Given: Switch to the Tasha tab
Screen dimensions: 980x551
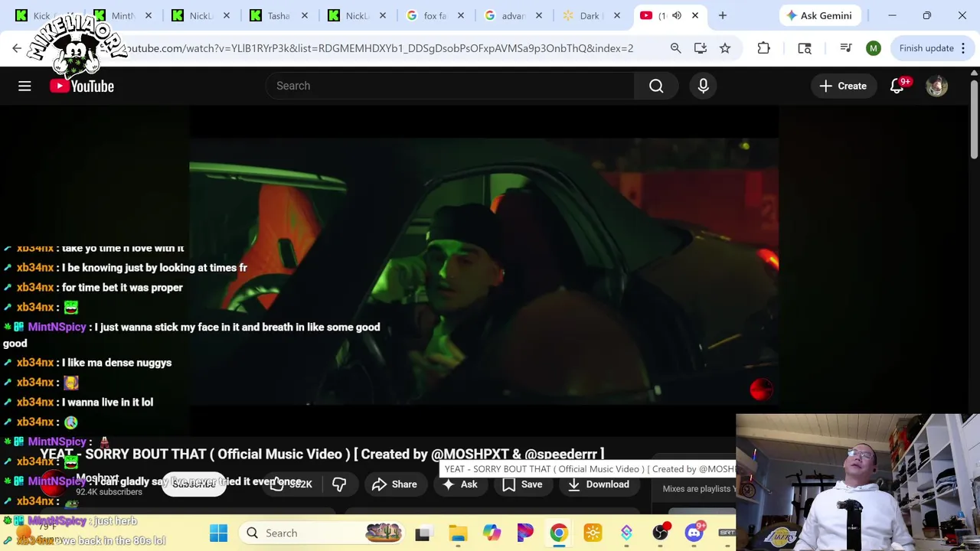Looking at the screenshot, I should [279, 15].
